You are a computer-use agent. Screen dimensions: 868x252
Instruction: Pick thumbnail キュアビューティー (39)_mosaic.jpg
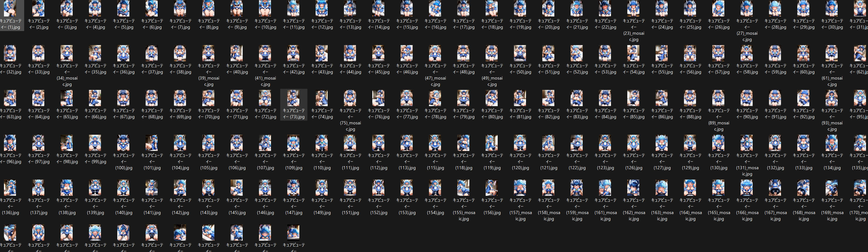(208, 53)
